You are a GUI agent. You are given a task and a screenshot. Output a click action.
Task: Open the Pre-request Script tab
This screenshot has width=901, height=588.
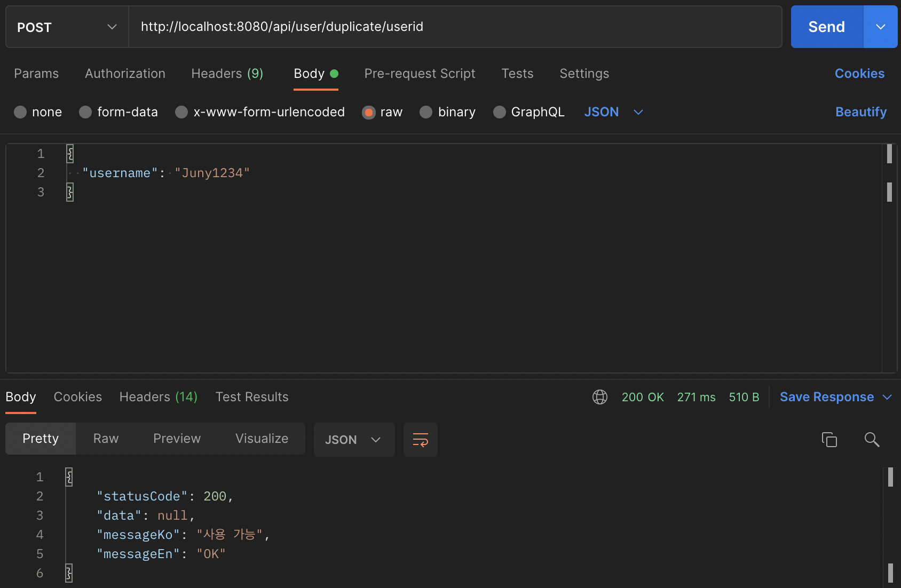click(x=420, y=74)
